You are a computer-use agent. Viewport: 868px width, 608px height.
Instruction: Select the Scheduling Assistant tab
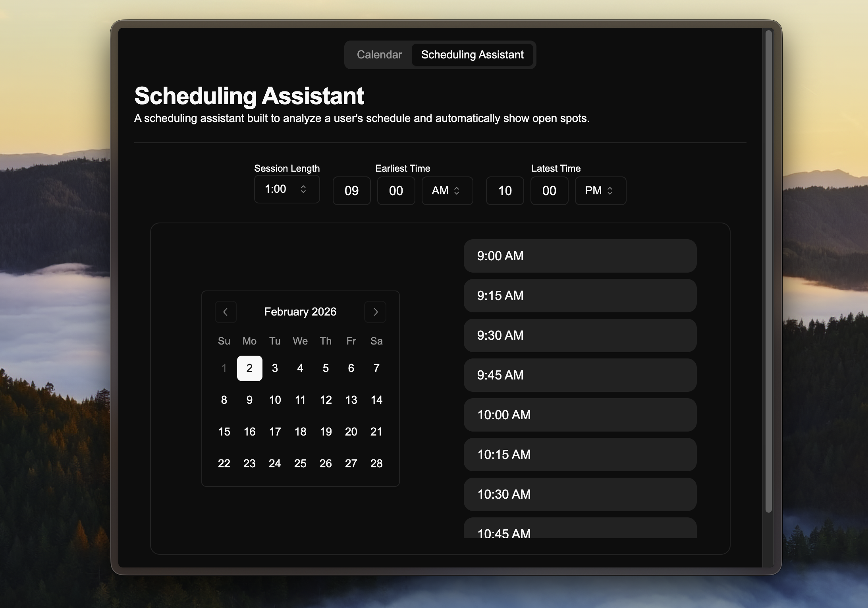pyautogui.click(x=472, y=55)
